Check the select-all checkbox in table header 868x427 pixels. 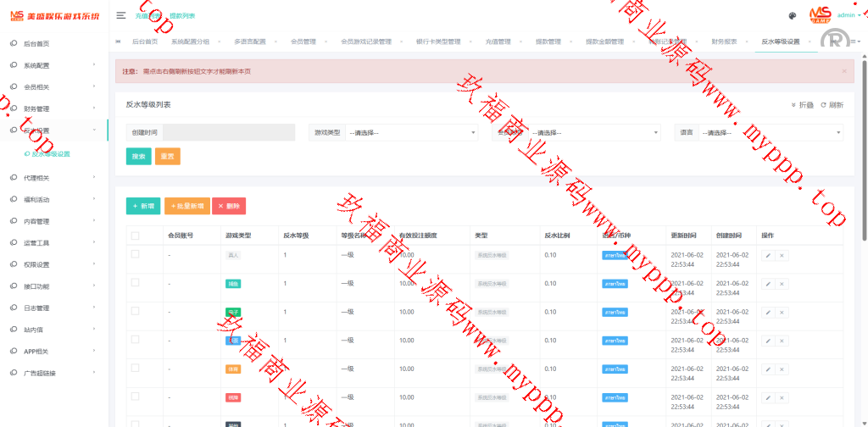135,236
